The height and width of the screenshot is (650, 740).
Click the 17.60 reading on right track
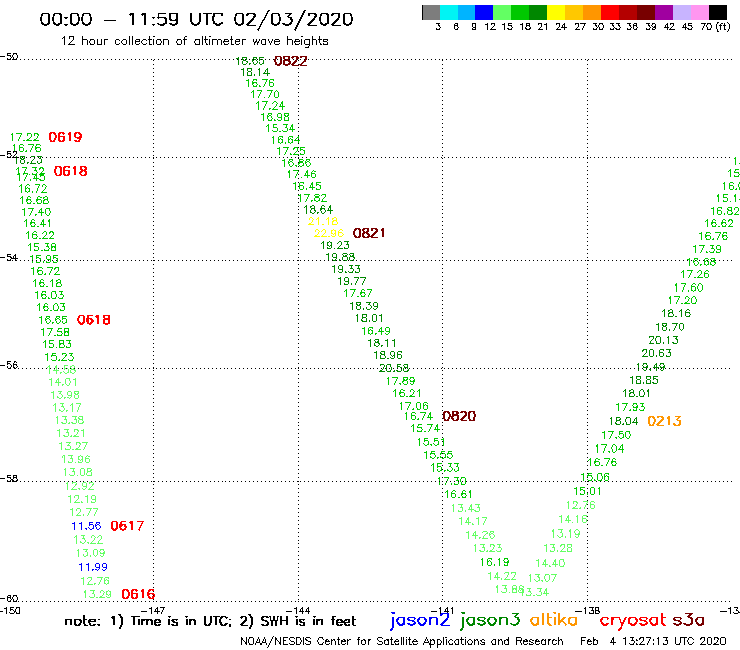point(689,287)
